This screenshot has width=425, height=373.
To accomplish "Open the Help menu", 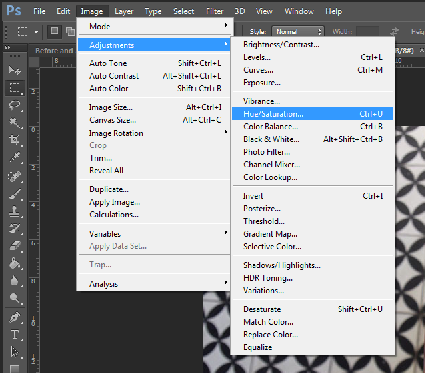I will [334, 11].
